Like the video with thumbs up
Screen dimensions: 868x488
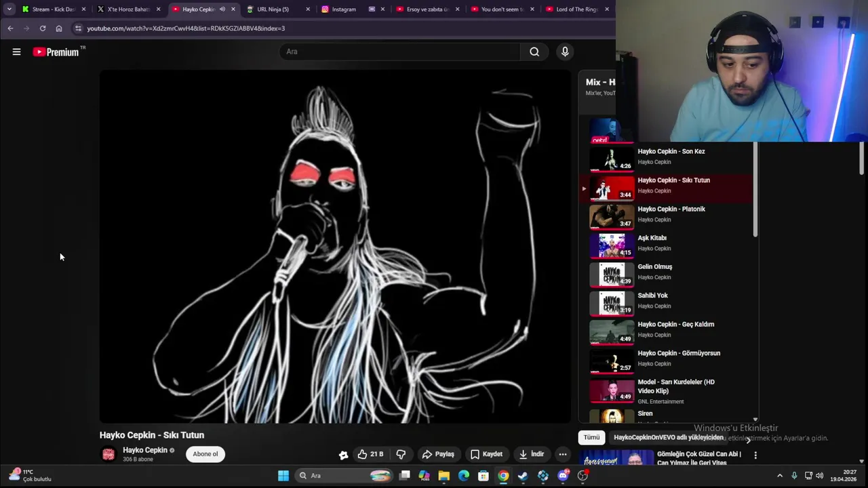tap(370, 454)
